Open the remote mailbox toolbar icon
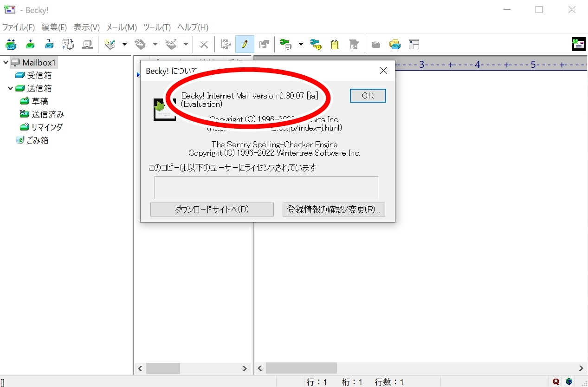 pos(87,44)
